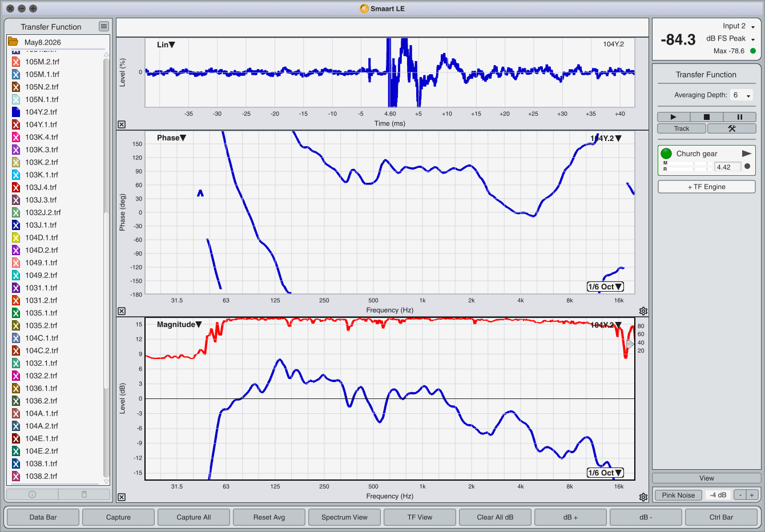Click the 103K.3.trf trace file icon
This screenshot has height=532, width=765.
pos(16,150)
